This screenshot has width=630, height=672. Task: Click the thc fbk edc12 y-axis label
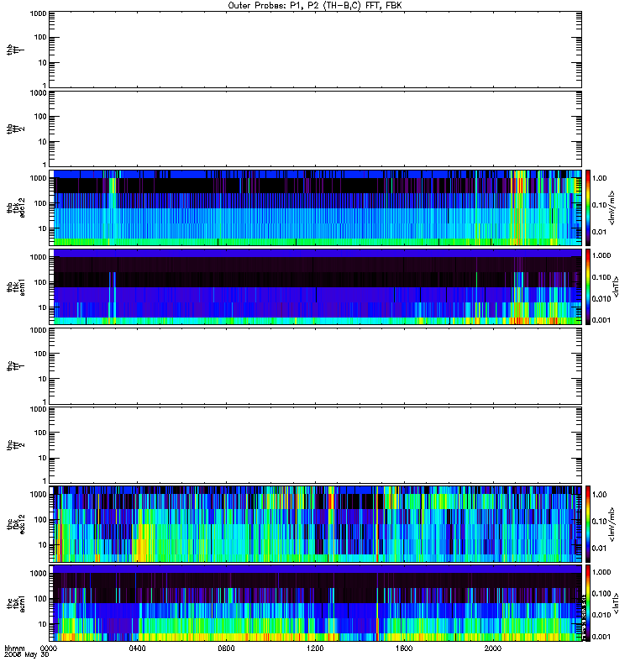coord(15,523)
